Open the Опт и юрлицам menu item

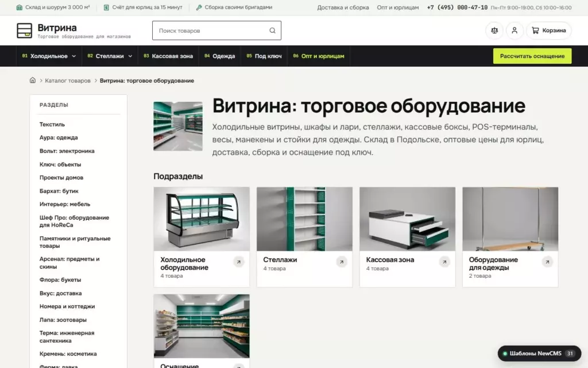(x=319, y=56)
